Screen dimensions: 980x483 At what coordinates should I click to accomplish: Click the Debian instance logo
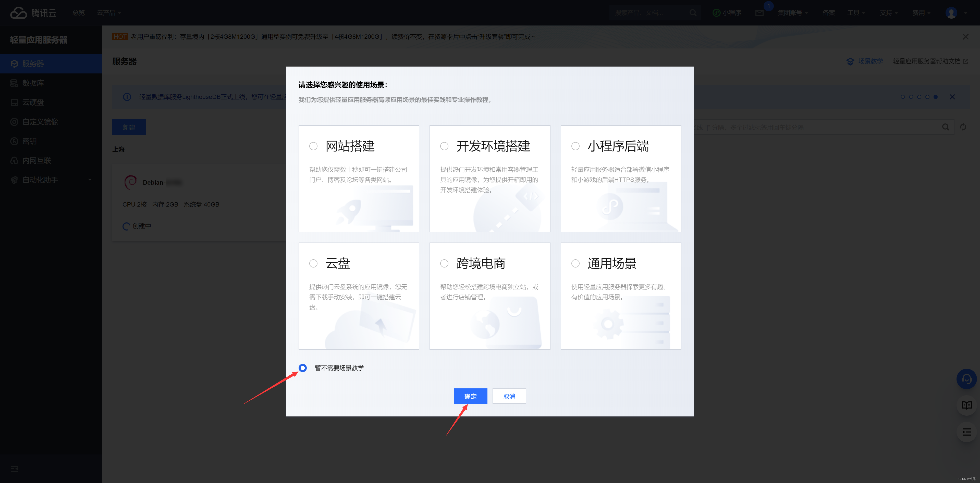pos(130,182)
